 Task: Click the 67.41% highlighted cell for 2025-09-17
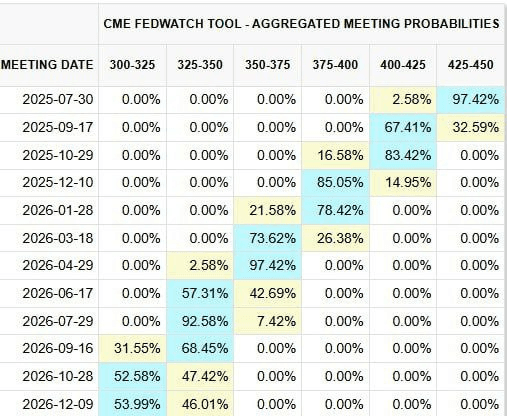pyautogui.click(x=403, y=127)
